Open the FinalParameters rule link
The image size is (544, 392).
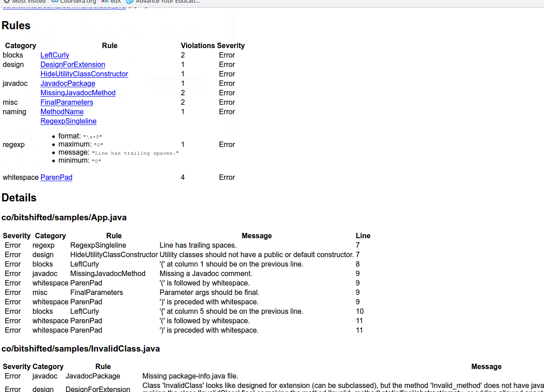67,102
